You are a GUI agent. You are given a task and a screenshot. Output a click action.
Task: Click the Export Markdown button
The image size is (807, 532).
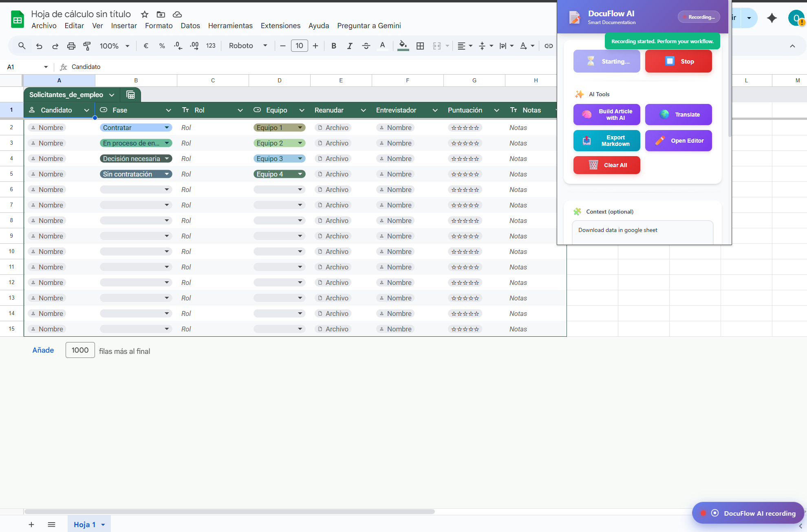tap(606, 141)
